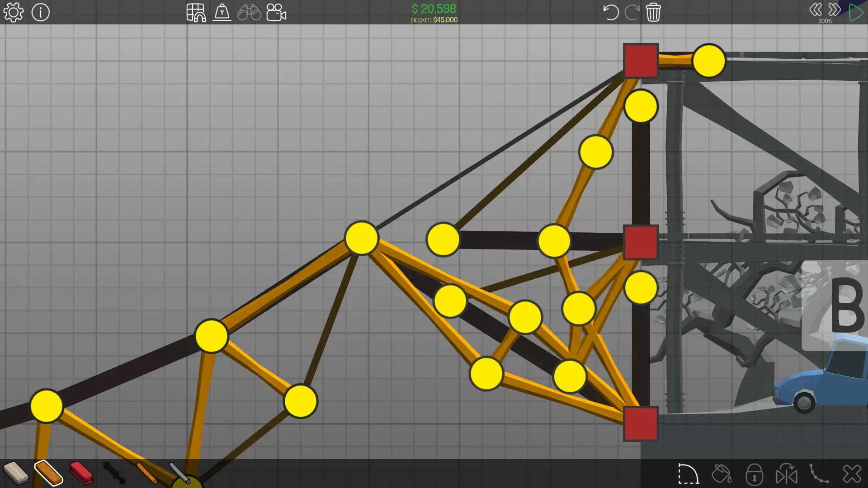868x488 pixels.
Task: Select the red steel beam material
Action: (81, 473)
